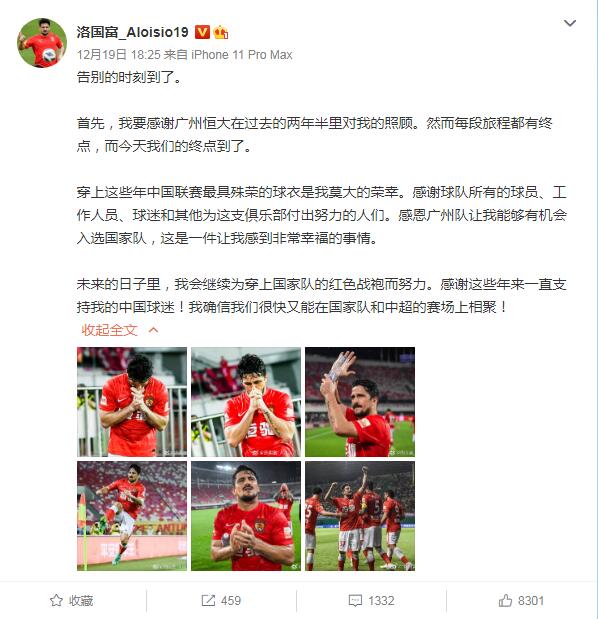Open photo of player clapping on pitch
The width and height of the screenshot is (598, 619).
[x=246, y=516]
